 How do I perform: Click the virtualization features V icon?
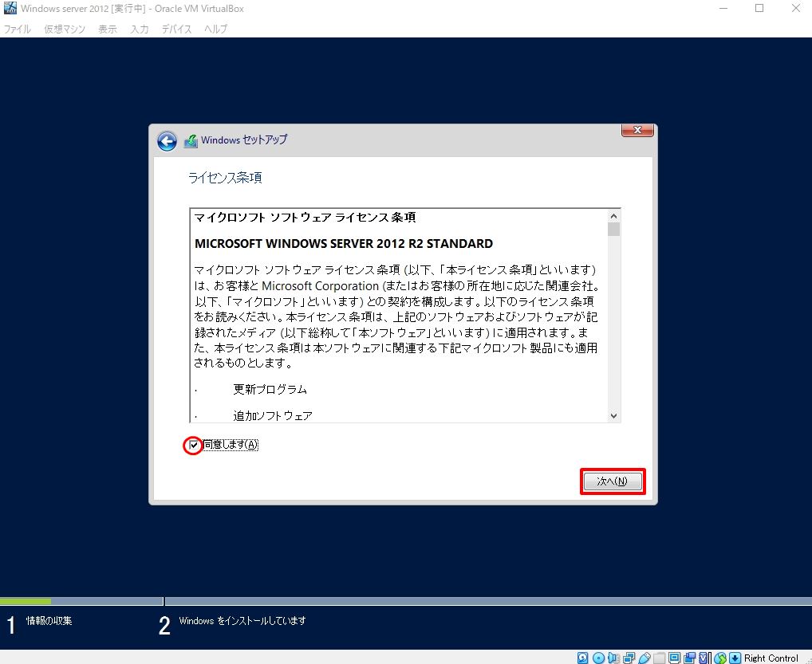704,658
